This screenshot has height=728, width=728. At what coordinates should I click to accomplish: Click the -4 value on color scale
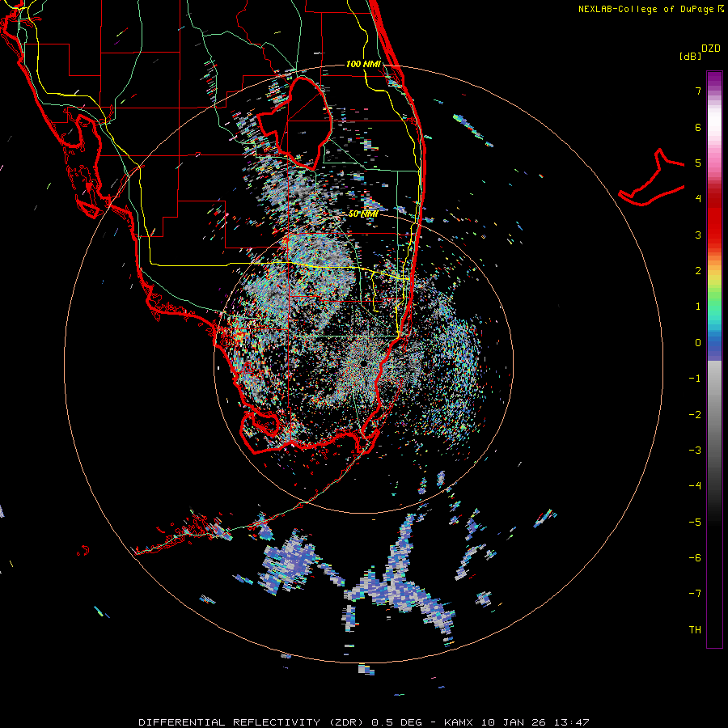pyautogui.click(x=695, y=486)
